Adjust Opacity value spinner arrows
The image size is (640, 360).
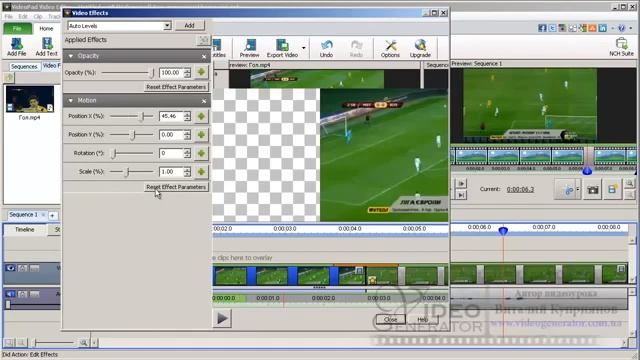tap(187, 73)
